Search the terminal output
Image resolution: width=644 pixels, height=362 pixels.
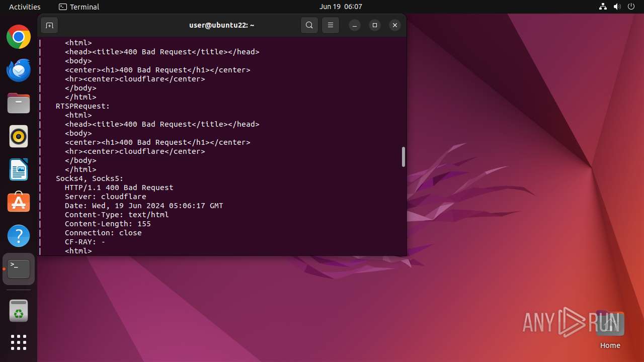click(309, 25)
